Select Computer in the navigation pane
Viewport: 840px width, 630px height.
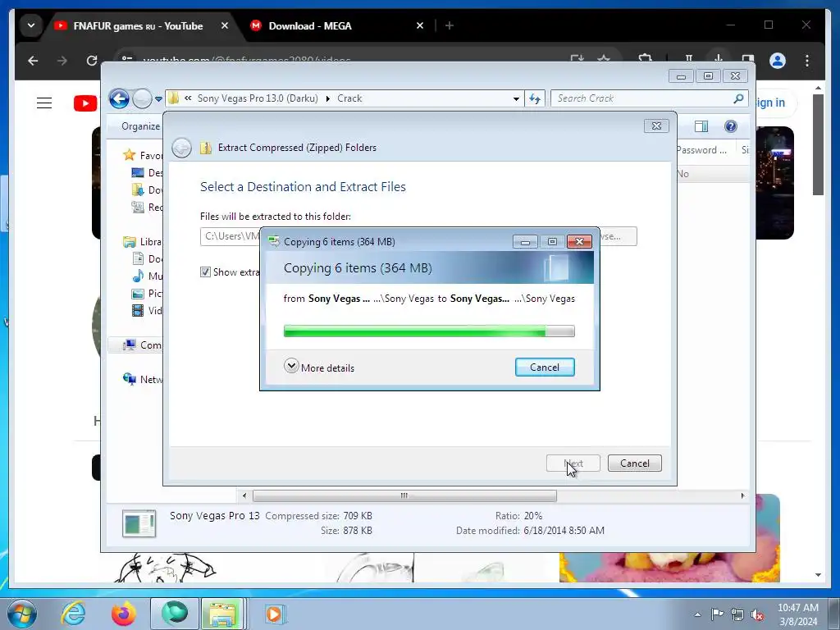(x=143, y=345)
